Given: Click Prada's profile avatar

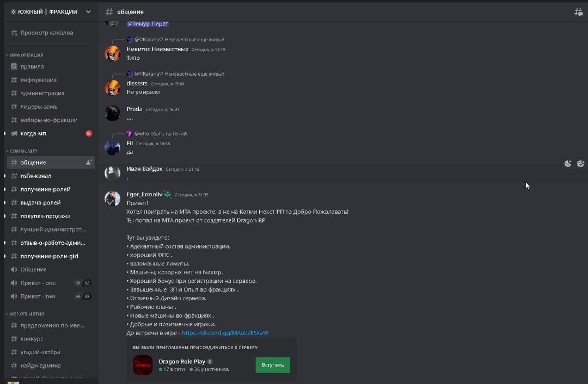Looking at the screenshot, I should pyautogui.click(x=113, y=113).
